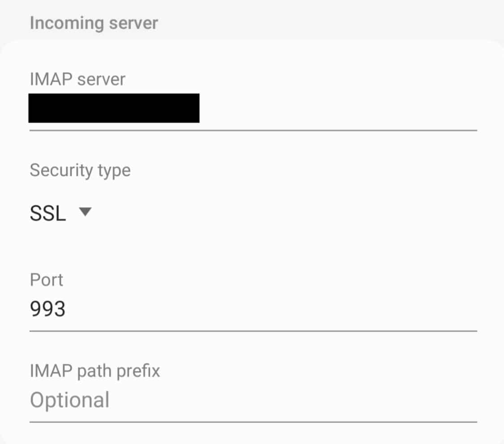Image resolution: width=504 pixels, height=444 pixels.
Task: Click the triangle arrow beside SSL
Action: pyautogui.click(x=85, y=213)
